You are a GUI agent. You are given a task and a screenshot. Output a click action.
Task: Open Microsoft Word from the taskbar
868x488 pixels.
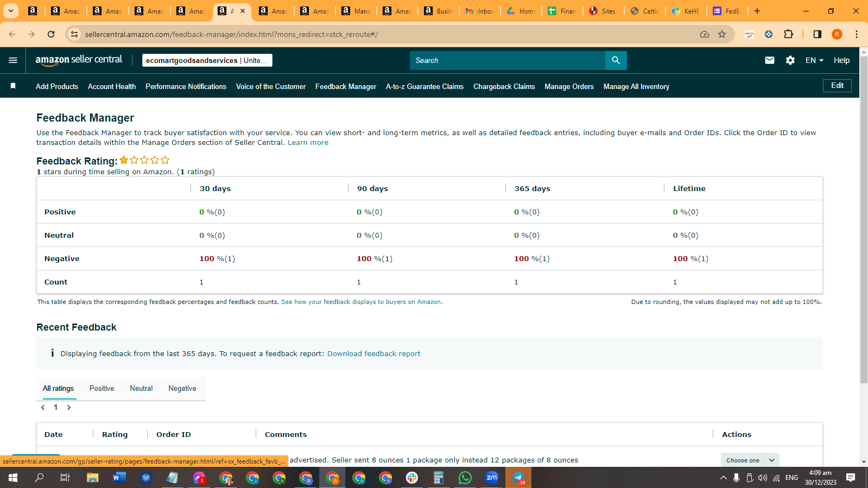click(x=119, y=478)
